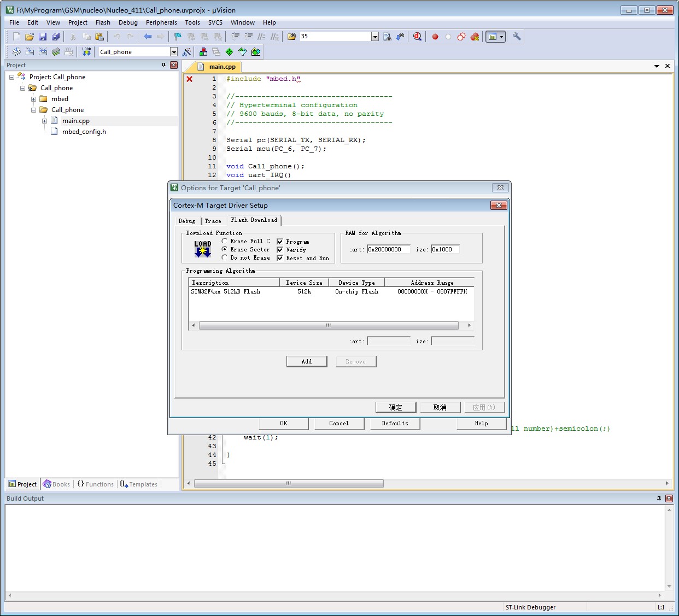Image resolution: width=679 pixels, height=616 pixels.
Task: Open Configuration wrench icon
Action: [x=517, y=37]
